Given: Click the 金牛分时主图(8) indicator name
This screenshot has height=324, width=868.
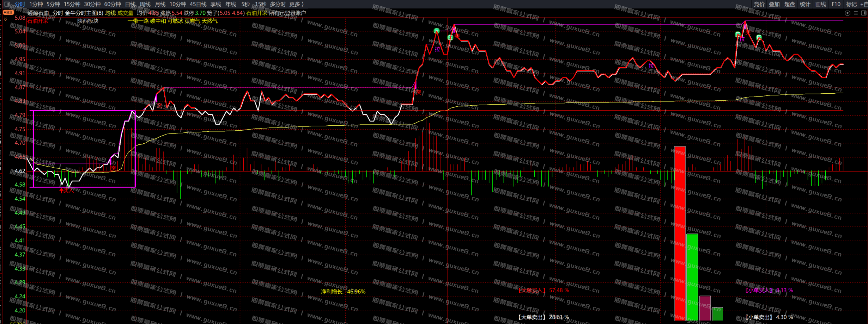Looking at the screenshot, I should tap(84, 13).
